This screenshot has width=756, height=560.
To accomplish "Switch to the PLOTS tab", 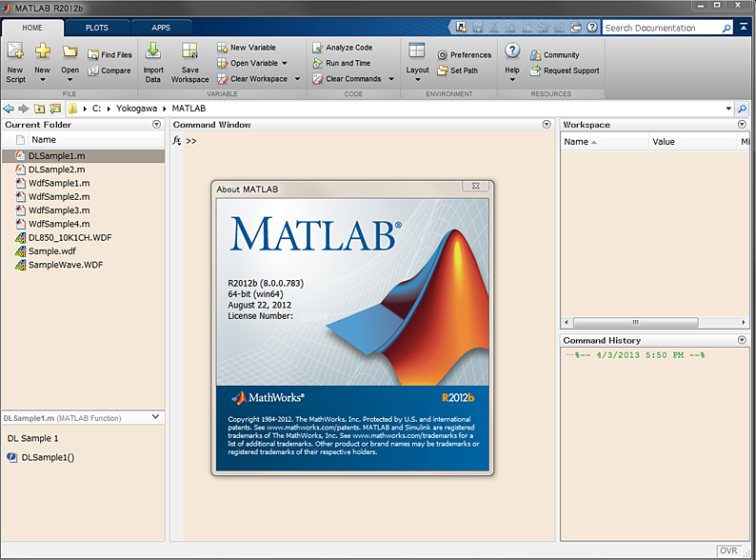I will pos(97,28).
